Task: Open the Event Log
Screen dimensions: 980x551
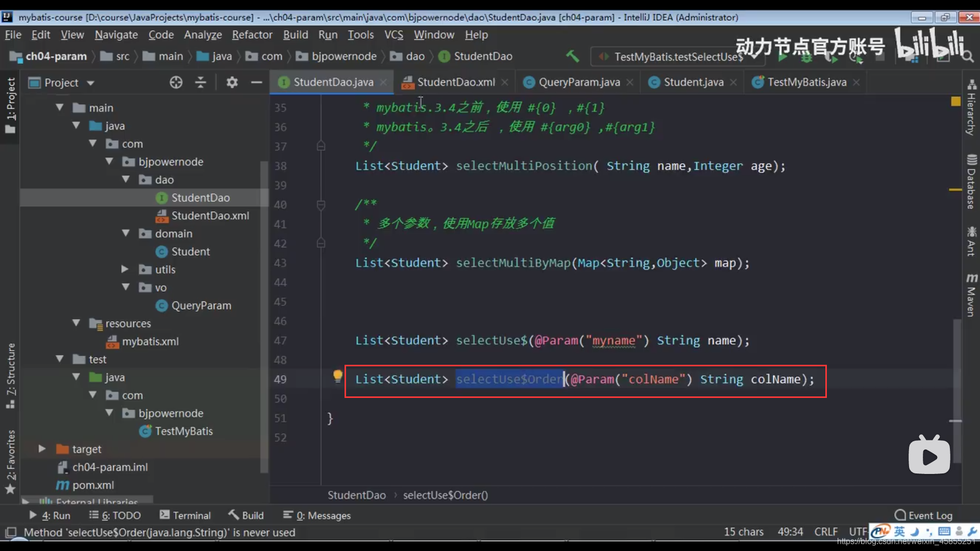Action: [923, 515]
